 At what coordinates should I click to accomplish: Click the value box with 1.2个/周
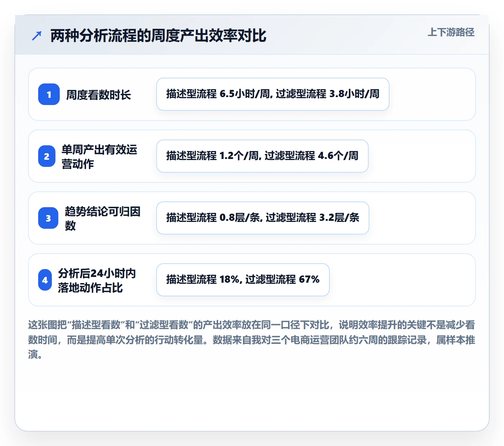262,156
